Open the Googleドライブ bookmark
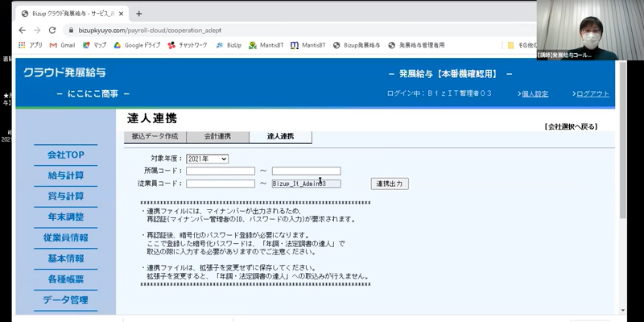644x322 pixels. (137, 45)
